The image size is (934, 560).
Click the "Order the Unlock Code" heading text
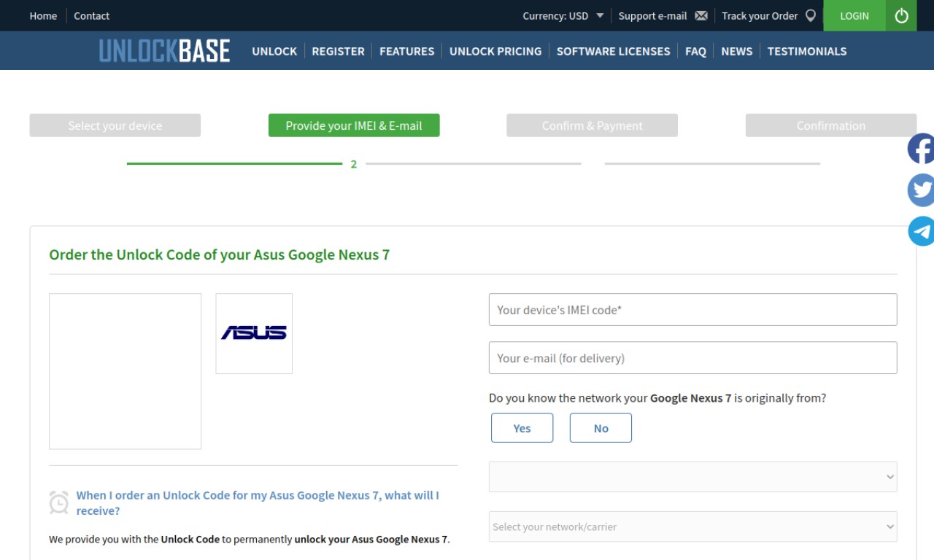pos(219,254)
